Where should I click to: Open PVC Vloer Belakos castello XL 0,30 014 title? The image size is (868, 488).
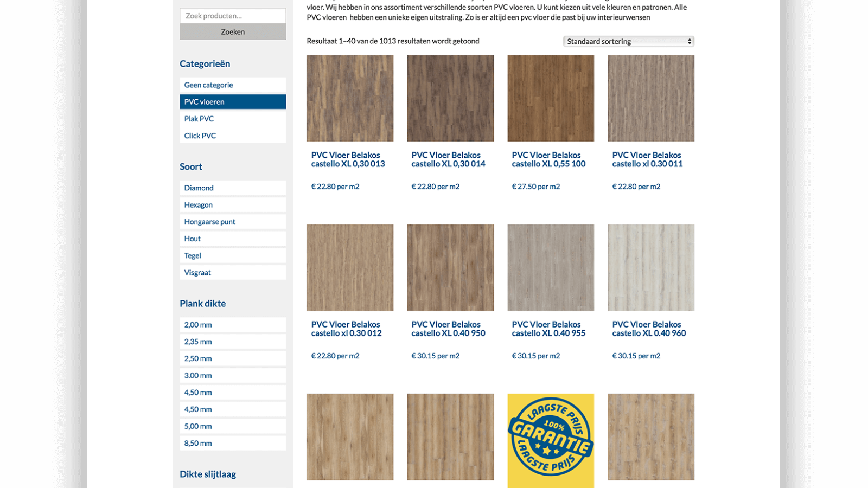(448, 159)
